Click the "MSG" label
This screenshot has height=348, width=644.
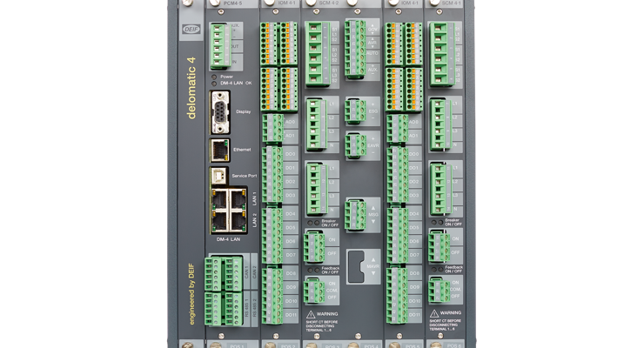(x=373, y=215)
